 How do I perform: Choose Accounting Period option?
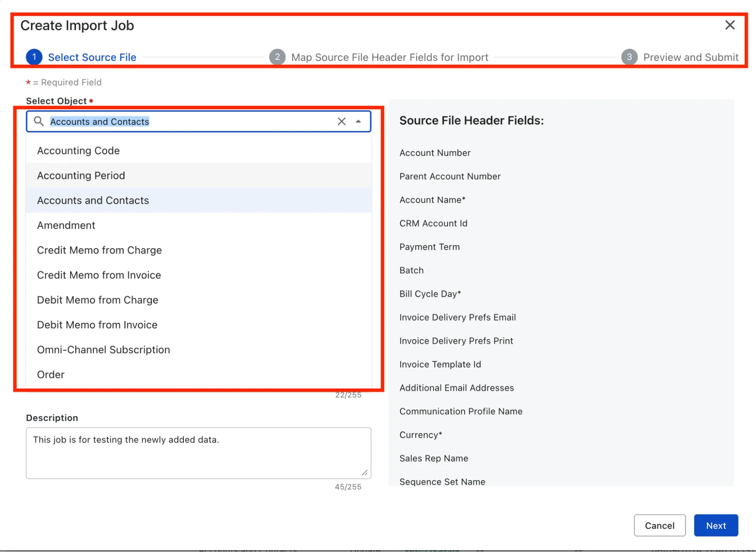pos(199,175)
